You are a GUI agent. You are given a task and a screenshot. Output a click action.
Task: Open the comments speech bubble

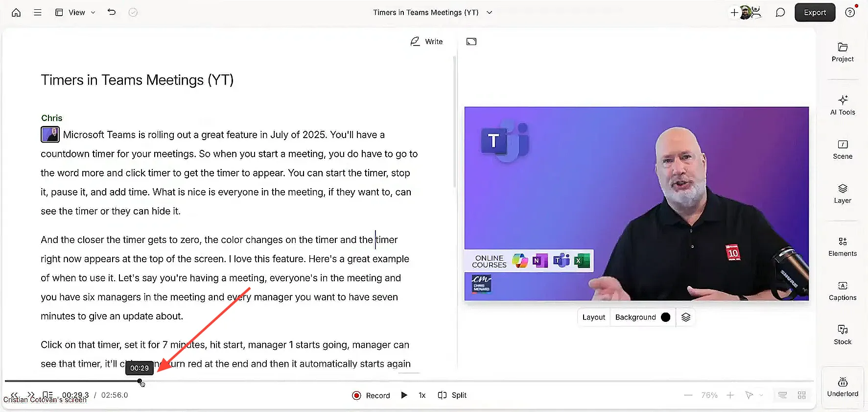(x=780, y=13)
